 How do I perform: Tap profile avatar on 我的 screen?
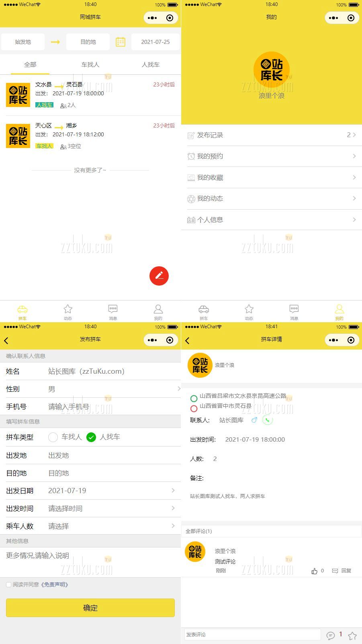coord(272,70)
